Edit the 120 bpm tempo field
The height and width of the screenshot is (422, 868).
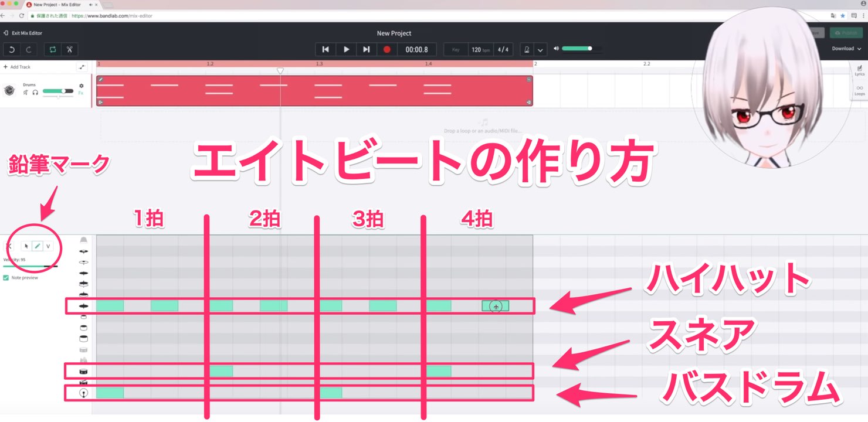pos(480,50)
